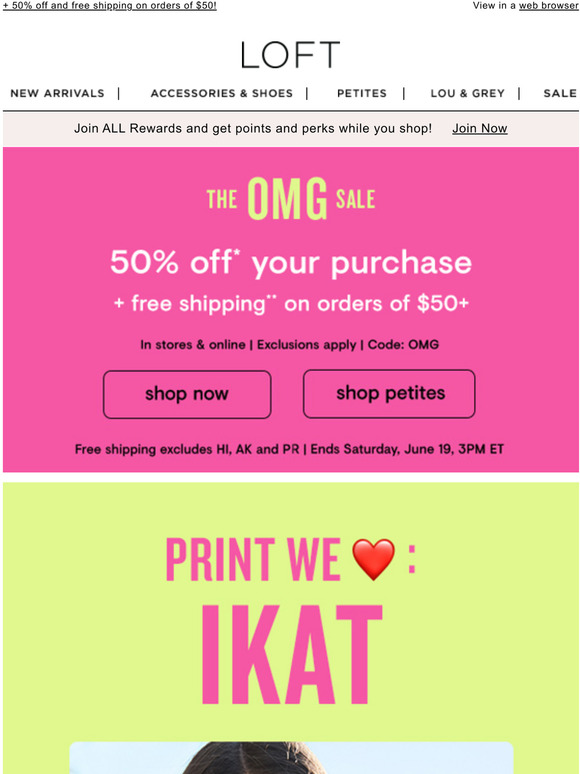This screenshot has height=774, width=580.
Task: Open the Lou & Grey category
Action: click(467, 93)
